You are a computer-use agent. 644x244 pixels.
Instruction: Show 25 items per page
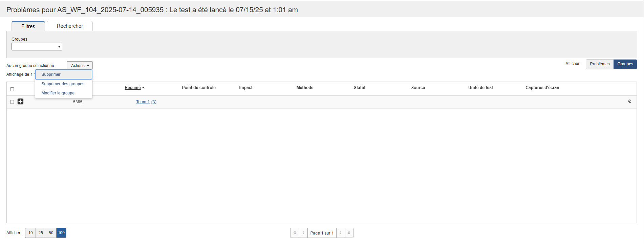[41, 233]
